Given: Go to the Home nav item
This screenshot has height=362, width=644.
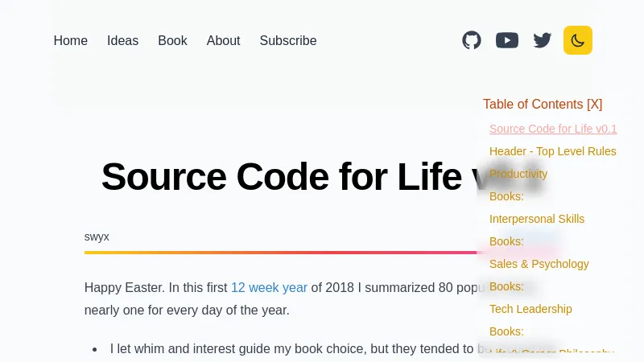Looking at the screenshot, I should point(71,40).
